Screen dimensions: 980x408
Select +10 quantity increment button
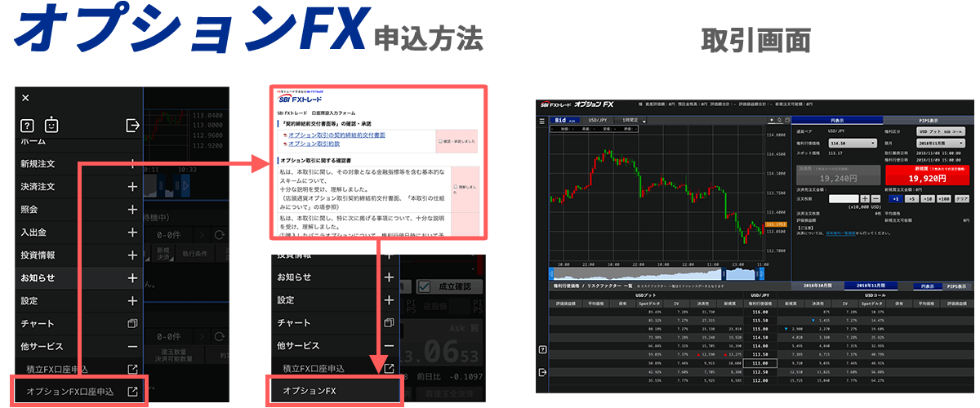[x=928, y=198]
